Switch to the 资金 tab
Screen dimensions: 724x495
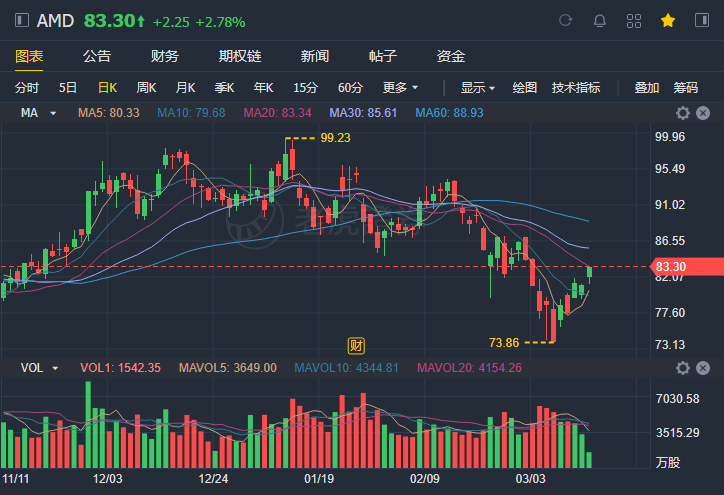[451, 56]
